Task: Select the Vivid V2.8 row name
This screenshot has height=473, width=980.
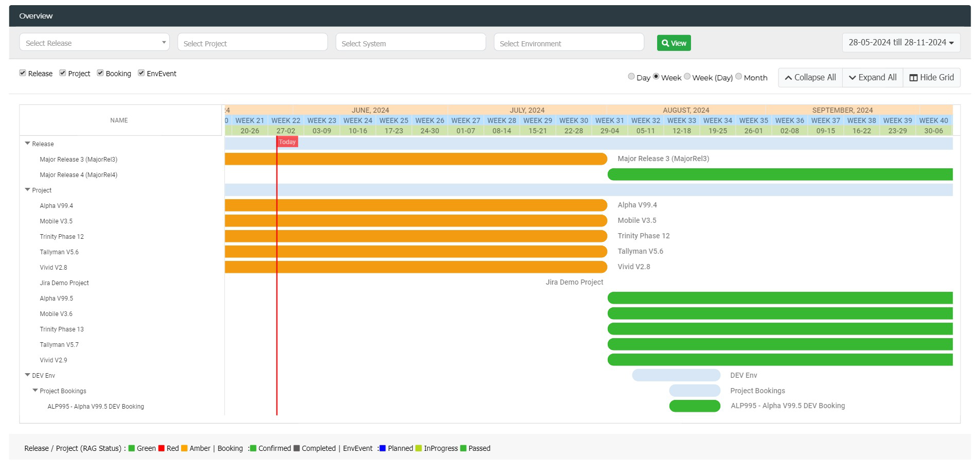Action: click(x=53, y=268)
